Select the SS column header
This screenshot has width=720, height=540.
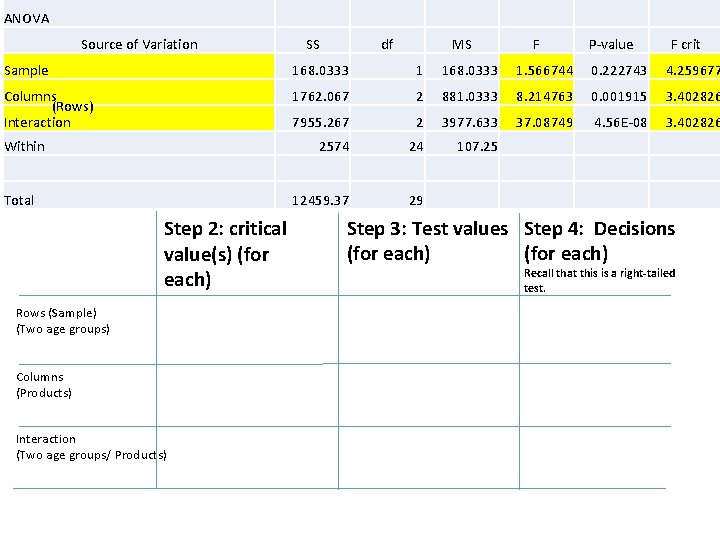pyautogui.click(x=313, y=45)
